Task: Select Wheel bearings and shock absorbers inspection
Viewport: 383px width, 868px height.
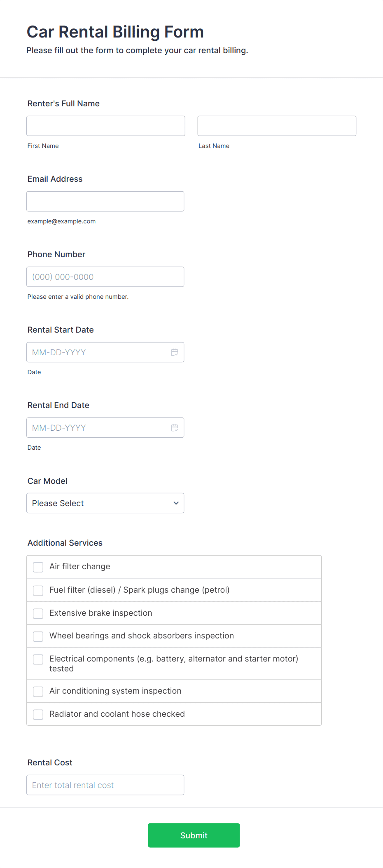Action: pyautogui.click(x=38, y=636)
